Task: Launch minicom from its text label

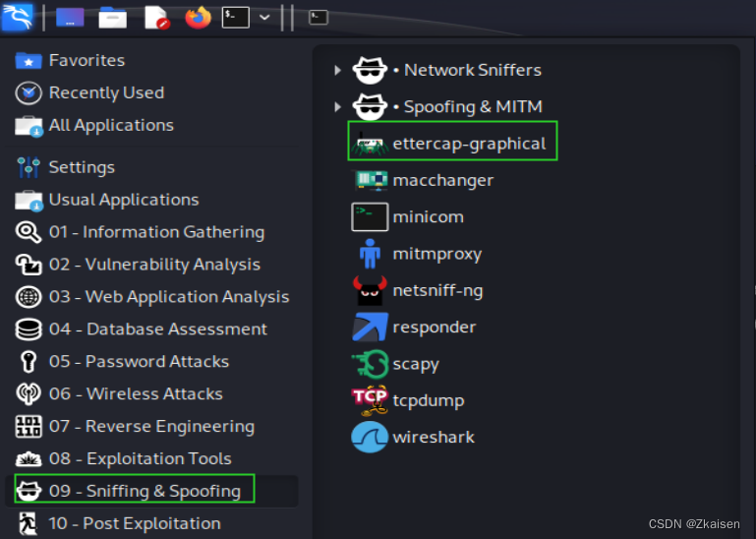Action: pos(429,217)
